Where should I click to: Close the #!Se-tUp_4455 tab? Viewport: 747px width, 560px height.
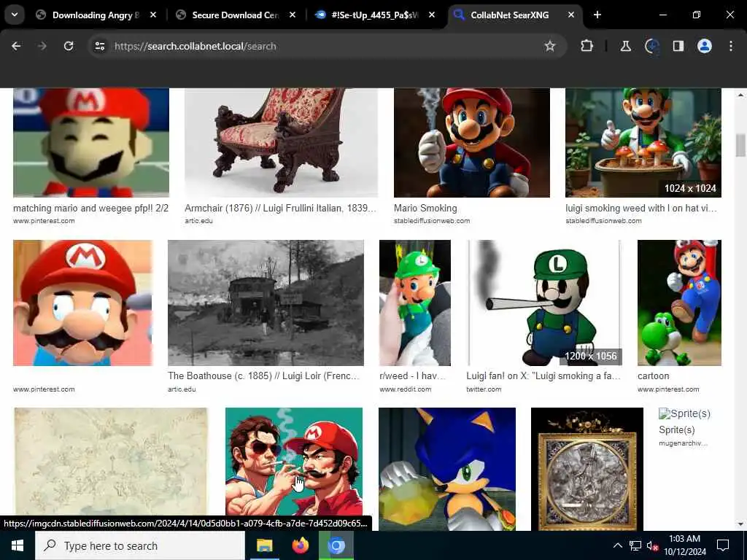pos(432,15)
